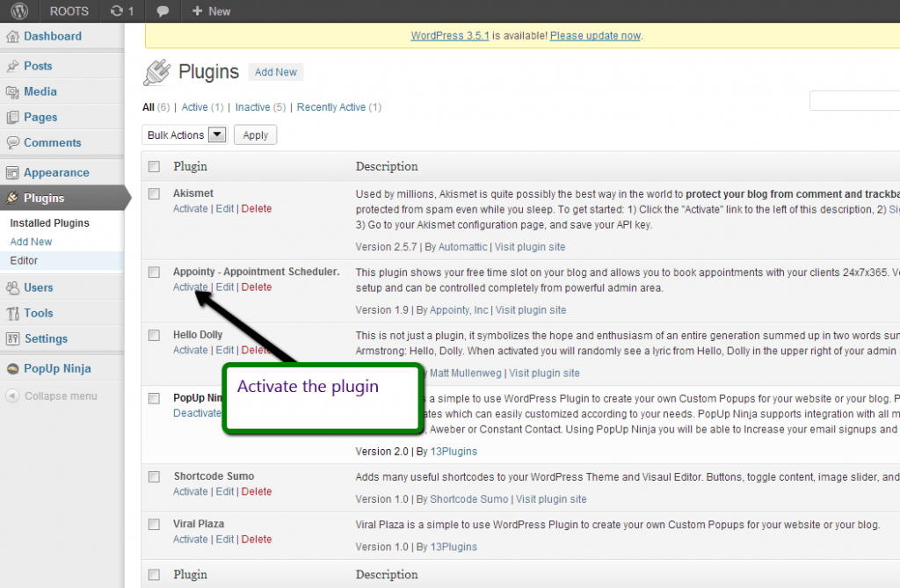Check the Shortcode Sumo plugin checkbox
The height and width of the screenshot is (588, 900).
pos(154,476)
